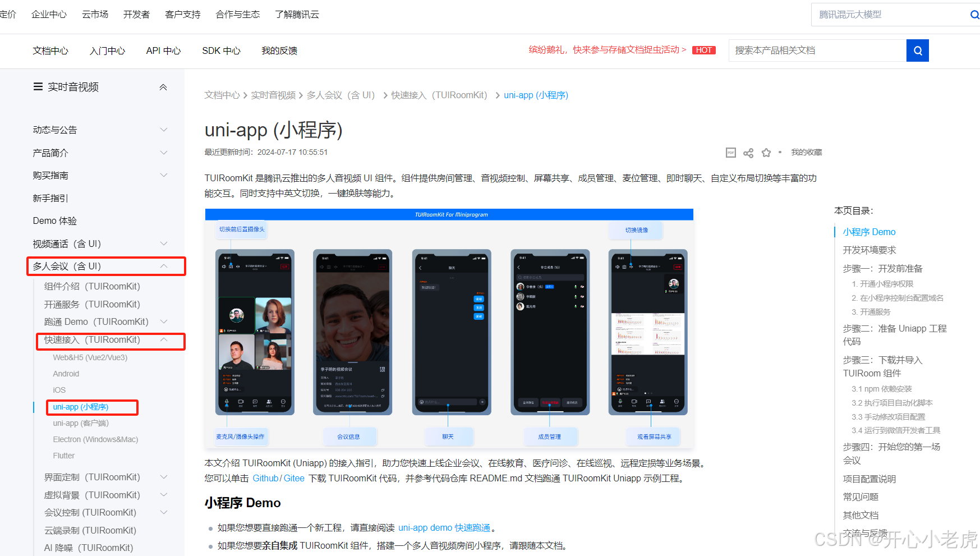Expand the 产品简介 section

pyautogui.click(x=164, y=153)
